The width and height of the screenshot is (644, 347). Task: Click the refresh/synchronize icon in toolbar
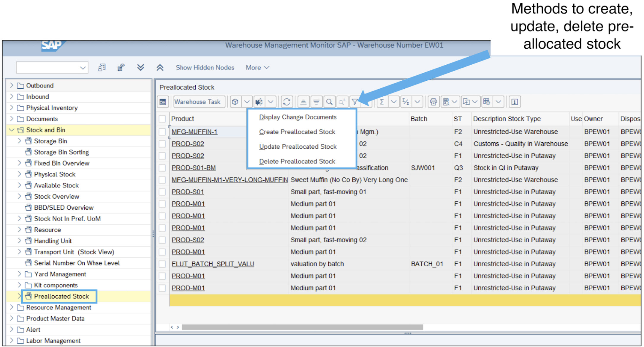point(285,102)
